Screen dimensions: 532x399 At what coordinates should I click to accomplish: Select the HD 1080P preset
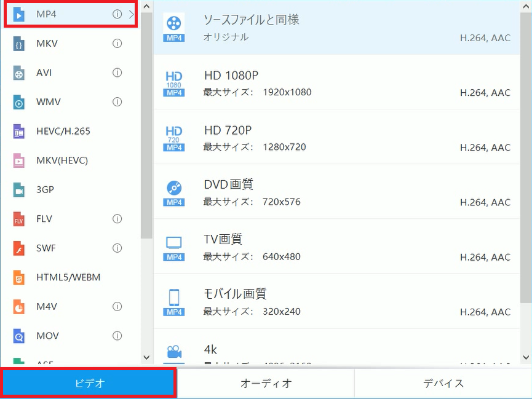point(336,83)
